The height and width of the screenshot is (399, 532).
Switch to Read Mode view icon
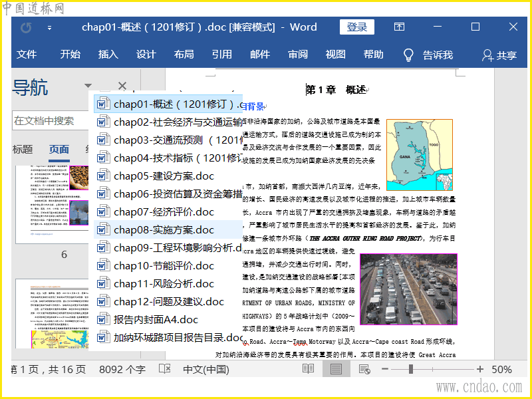[x=308, y=369]
